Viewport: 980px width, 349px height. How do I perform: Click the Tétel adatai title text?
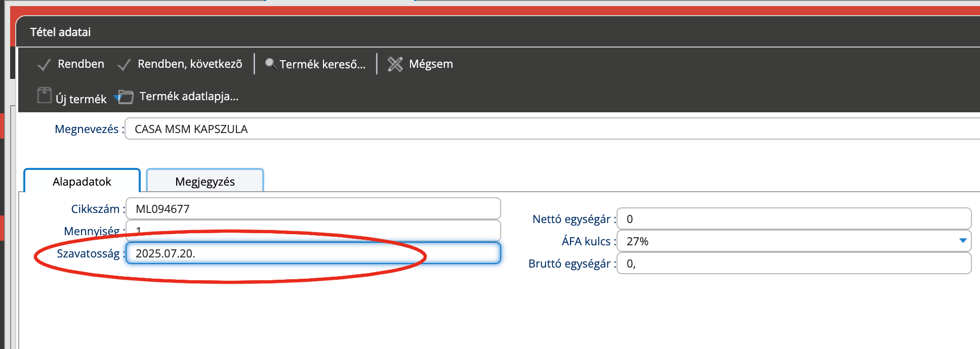[61, 32]
